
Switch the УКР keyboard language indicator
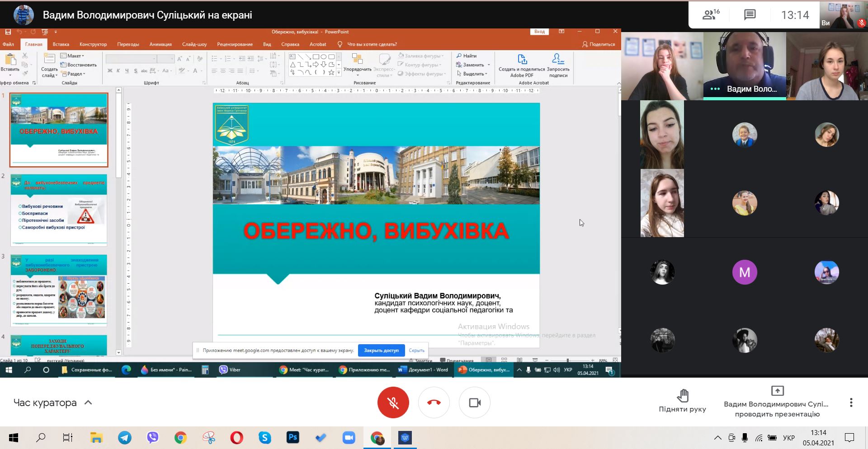pyautogui.click(x=788, y=438)
